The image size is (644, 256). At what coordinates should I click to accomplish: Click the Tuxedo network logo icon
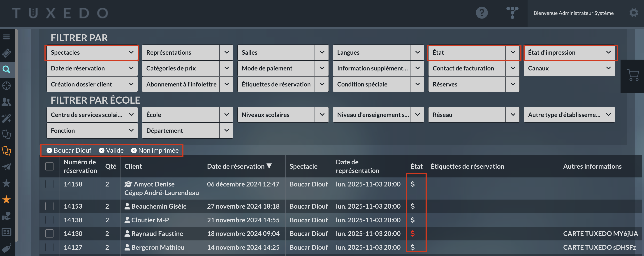pos(512,13)
